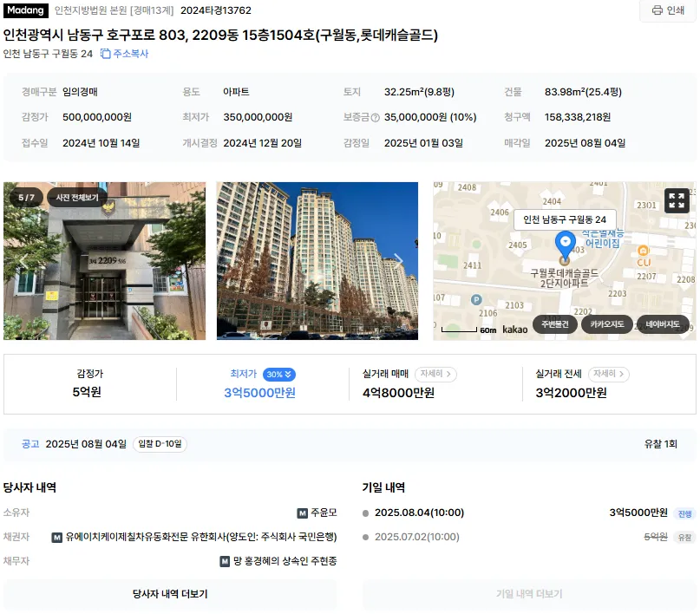The width and height of the screenshot is (700, 614).
Task: Expand the map to fullscreen
Action: [677, 201]
